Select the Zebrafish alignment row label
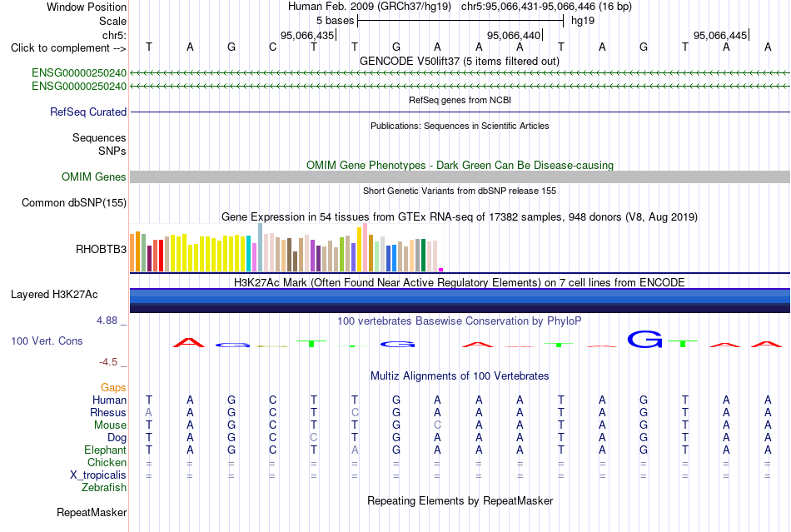 104,488
